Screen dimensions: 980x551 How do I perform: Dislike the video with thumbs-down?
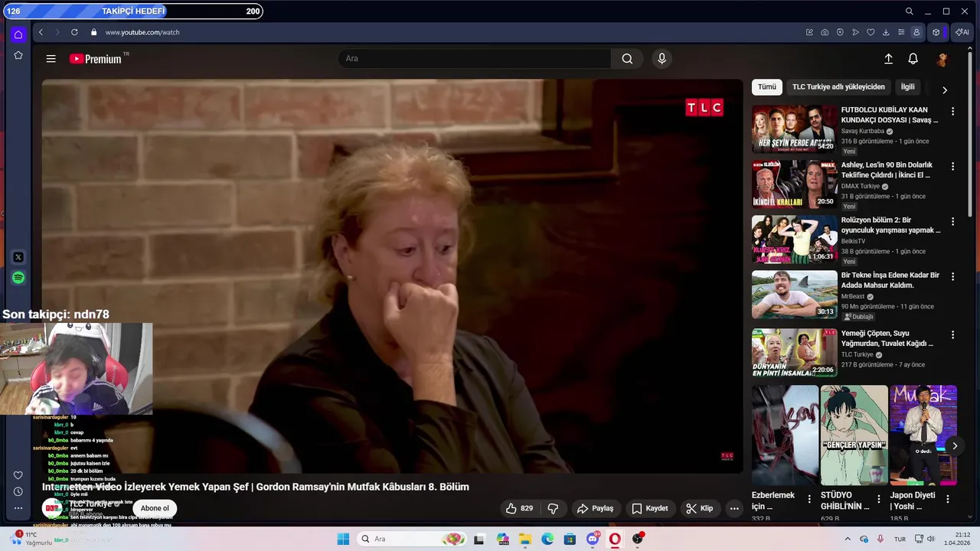(x=553, y=508)
